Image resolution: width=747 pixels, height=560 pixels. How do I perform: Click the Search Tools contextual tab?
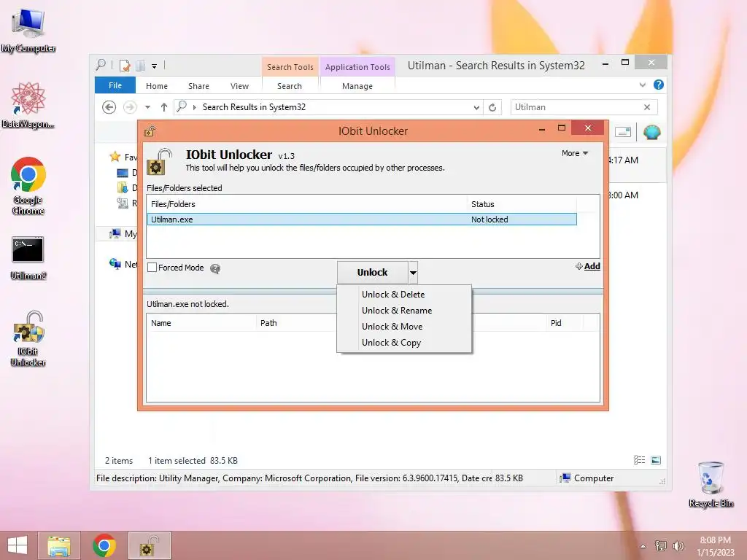[x=290, y=67]
